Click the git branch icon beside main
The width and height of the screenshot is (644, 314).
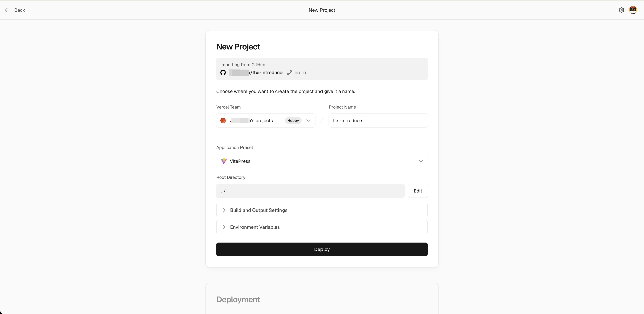point(289,72)
